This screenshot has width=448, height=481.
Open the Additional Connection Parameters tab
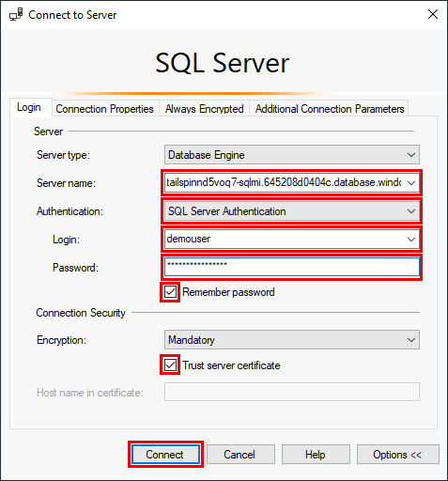[330, 109]
